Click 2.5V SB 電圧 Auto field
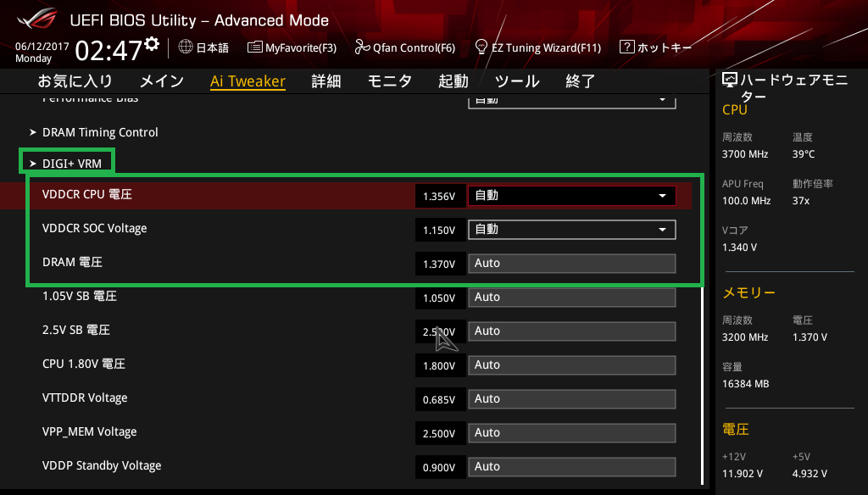Viewport: 868px width, 495px height. [x=572, y=331]
